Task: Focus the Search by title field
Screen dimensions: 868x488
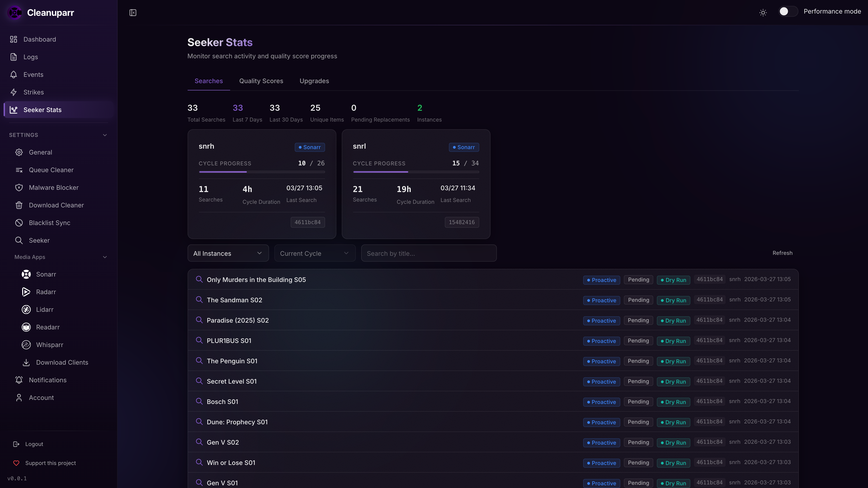Action: pos(429,253)
